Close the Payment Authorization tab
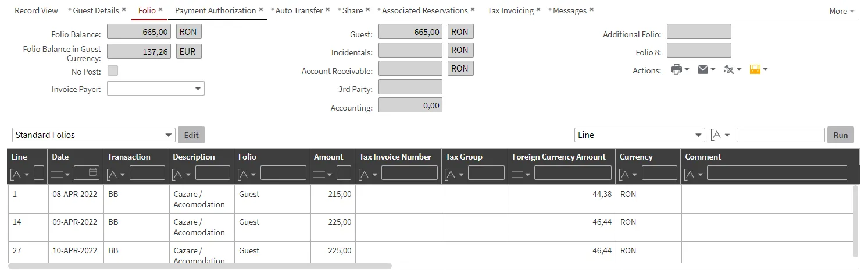Screen dimensions: 868x272 click(261, 10)
